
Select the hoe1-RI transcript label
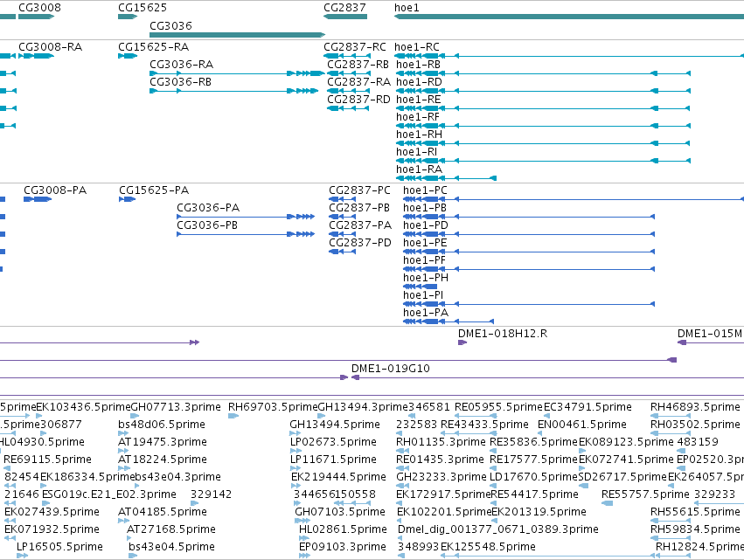(417, 152)
